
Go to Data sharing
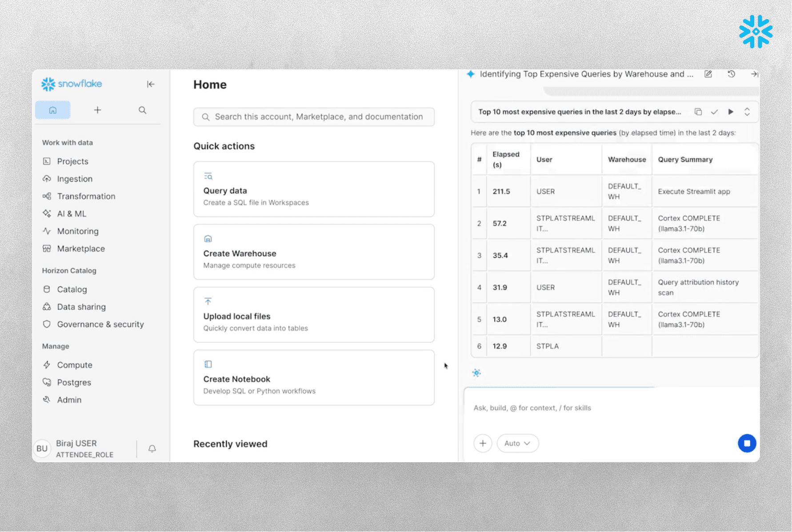pos(81,307)
